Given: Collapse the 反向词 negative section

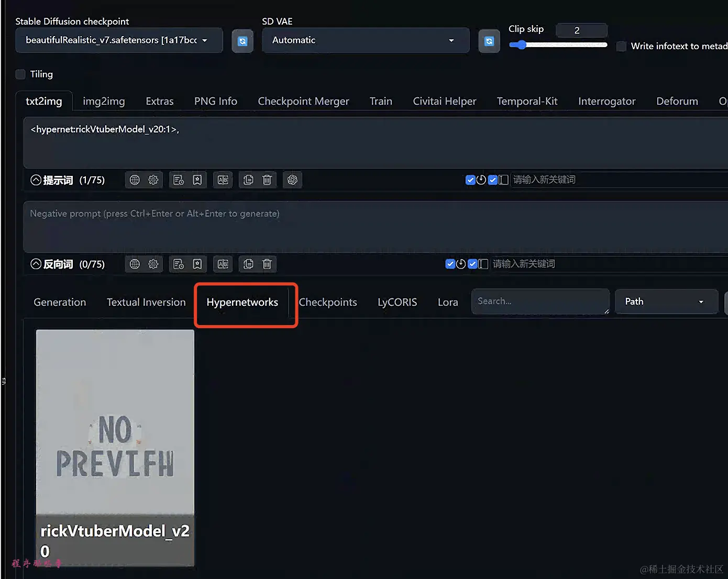Looking at the screenshot, I should (x=36, y=264).
